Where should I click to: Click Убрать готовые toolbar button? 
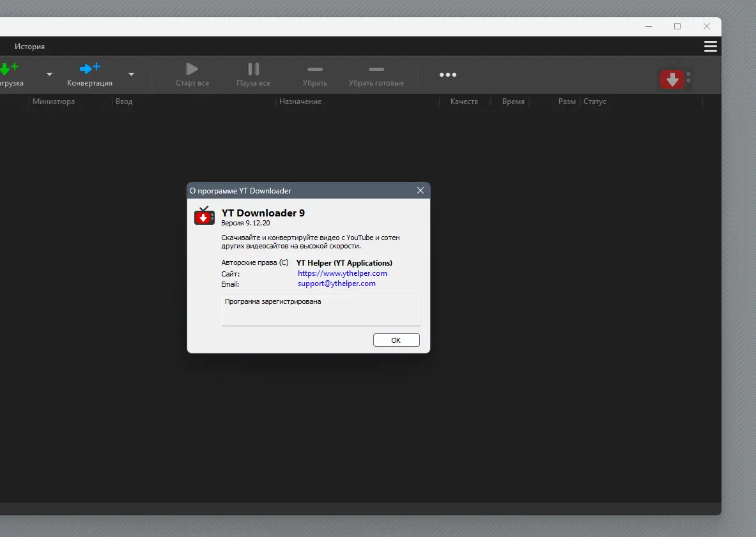[x=376, y=75]
